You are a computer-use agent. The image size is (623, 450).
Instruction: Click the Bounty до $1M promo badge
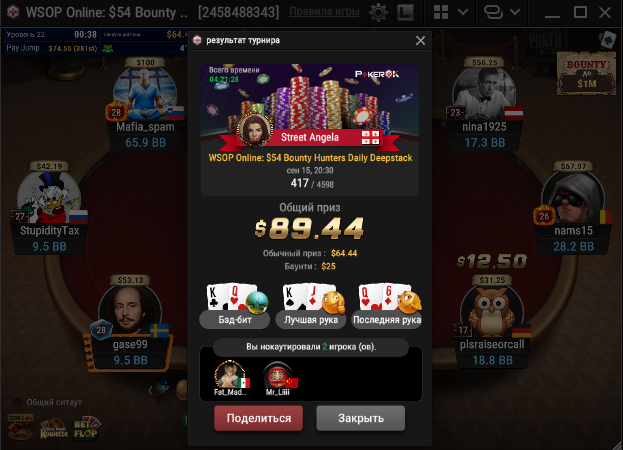coord(586,74)
